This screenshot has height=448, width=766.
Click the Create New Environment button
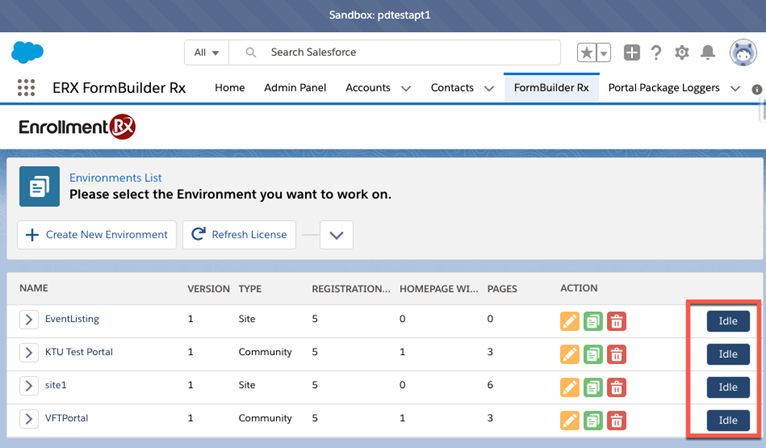tap(97, 235)
